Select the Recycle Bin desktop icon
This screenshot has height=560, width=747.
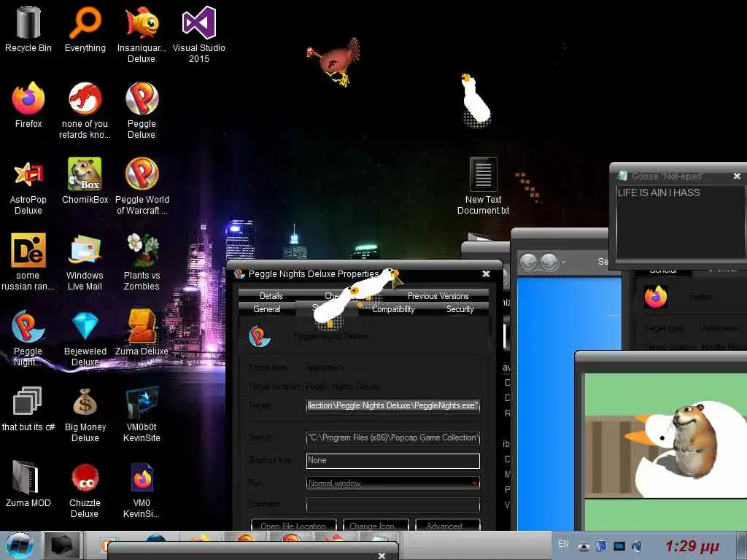tap(28, 28)
